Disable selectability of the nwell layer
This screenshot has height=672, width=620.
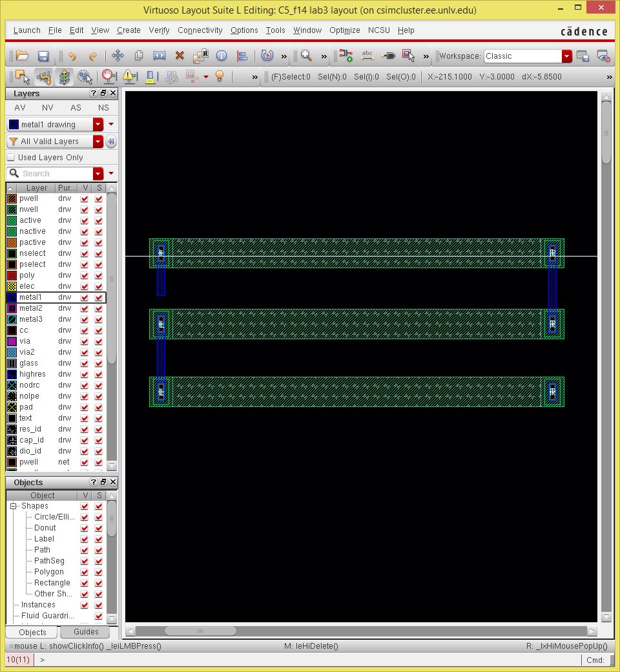[x=98, y=209]
